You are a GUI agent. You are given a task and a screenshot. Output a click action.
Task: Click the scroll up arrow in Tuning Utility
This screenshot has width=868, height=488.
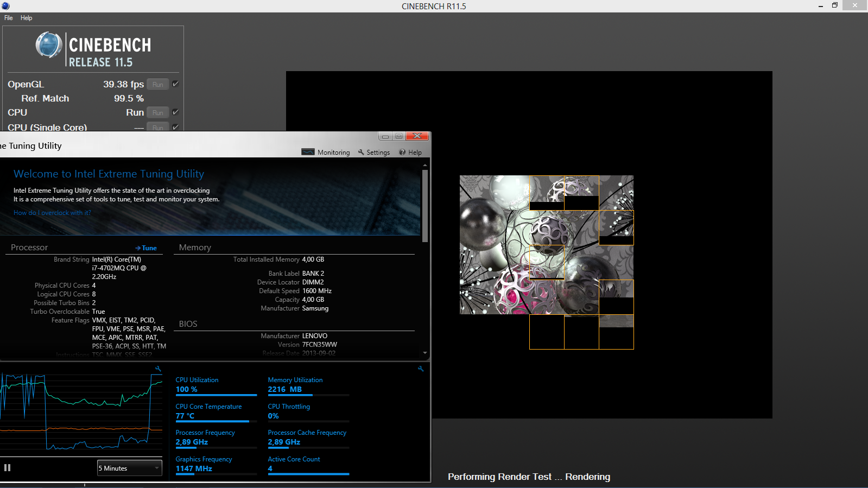coord(425,165)
